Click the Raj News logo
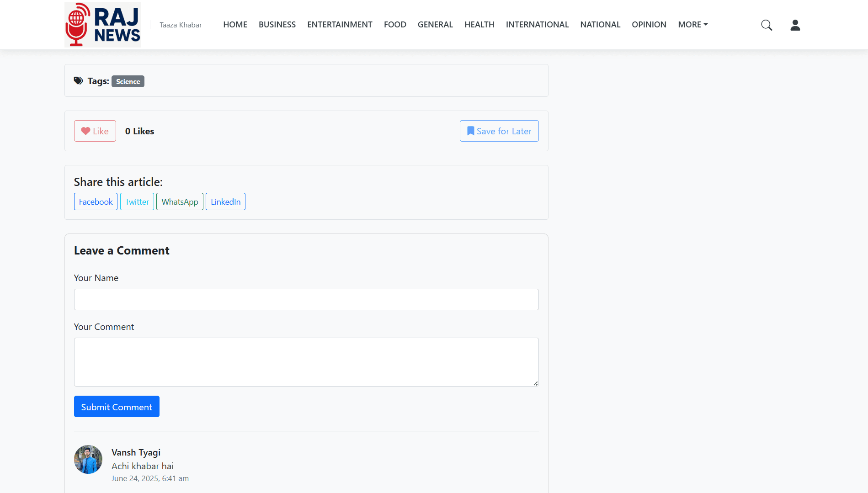 (102, 25)
